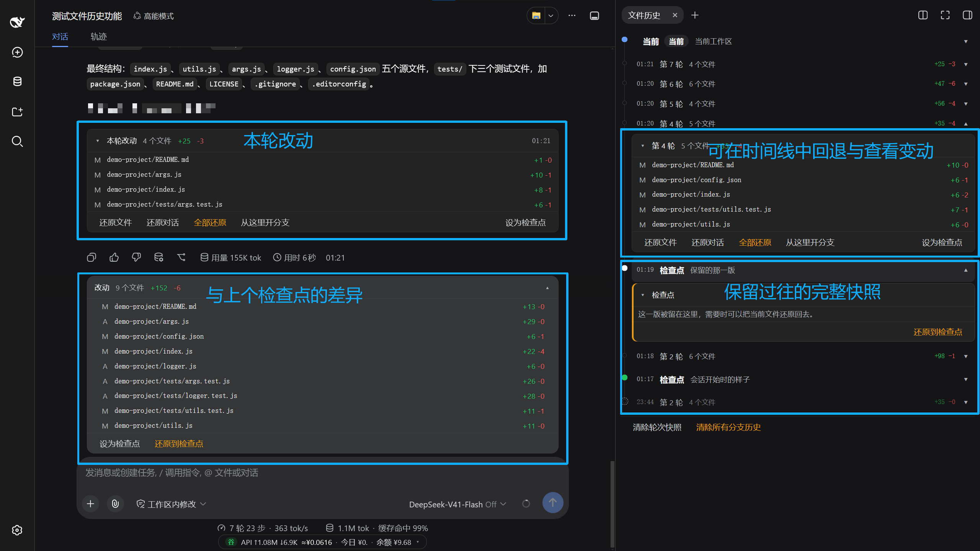Switch to the 轨迹 tab
The width and height of the screenshot is (980, 551).
coord(98,37)
